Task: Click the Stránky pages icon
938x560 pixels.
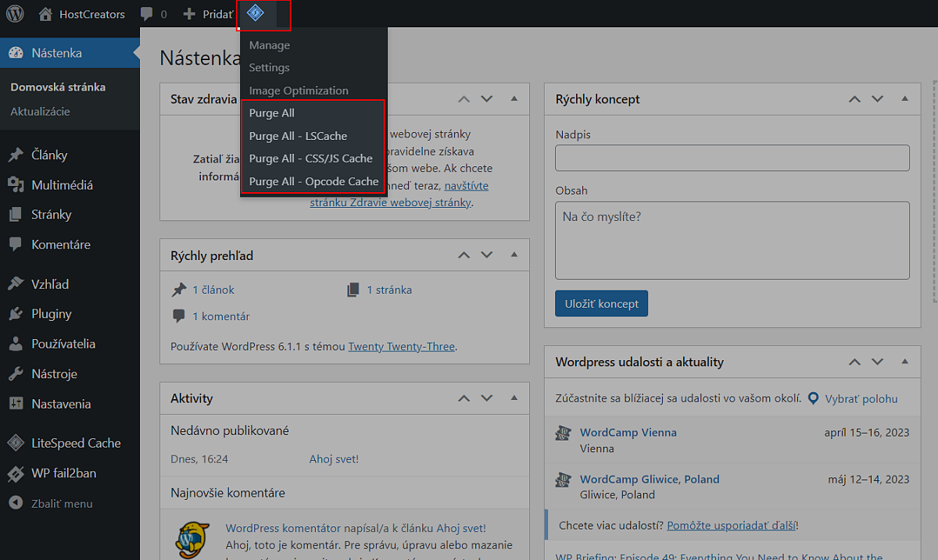Action: (x=16, y=215)
